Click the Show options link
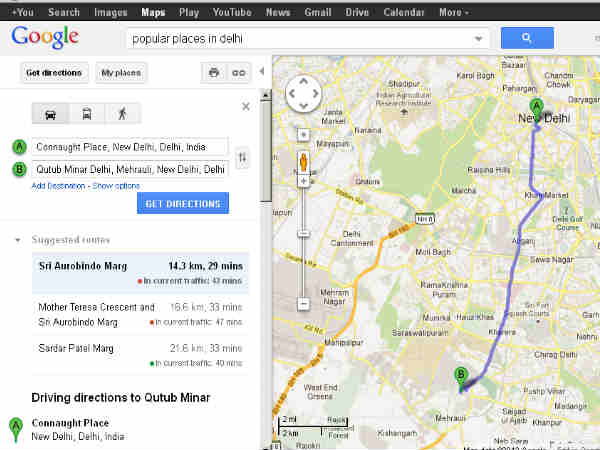The image size is (600, 450). 116,186
